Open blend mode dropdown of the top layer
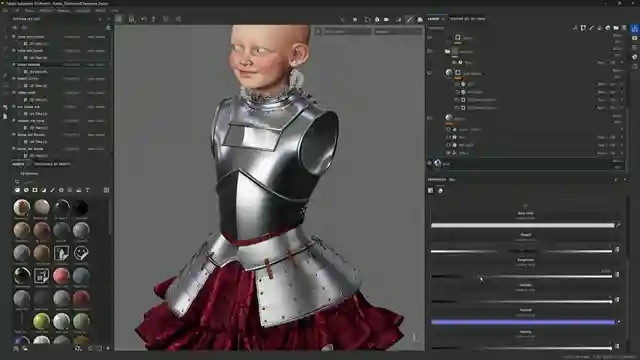Screen dimensions: 640x360 [617, 36]
